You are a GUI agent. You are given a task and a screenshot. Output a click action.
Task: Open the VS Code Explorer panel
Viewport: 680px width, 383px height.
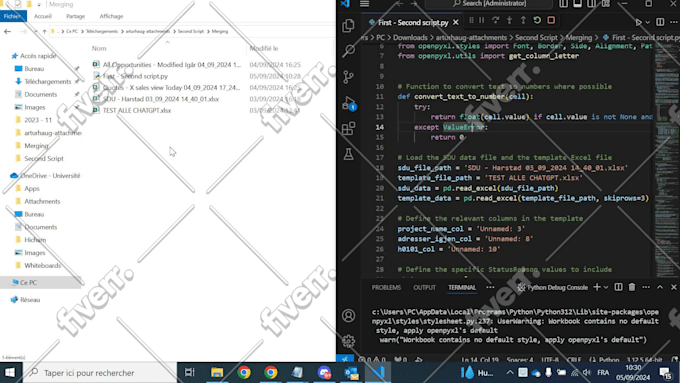click(348, 26)
